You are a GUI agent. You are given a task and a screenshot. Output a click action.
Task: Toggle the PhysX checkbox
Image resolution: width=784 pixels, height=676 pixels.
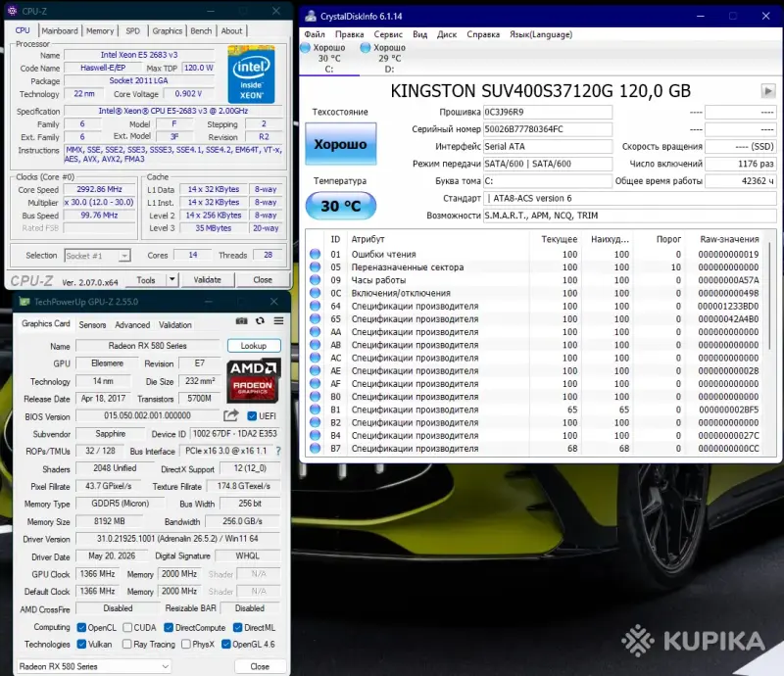pyautogui.click(x=186, y=644)
